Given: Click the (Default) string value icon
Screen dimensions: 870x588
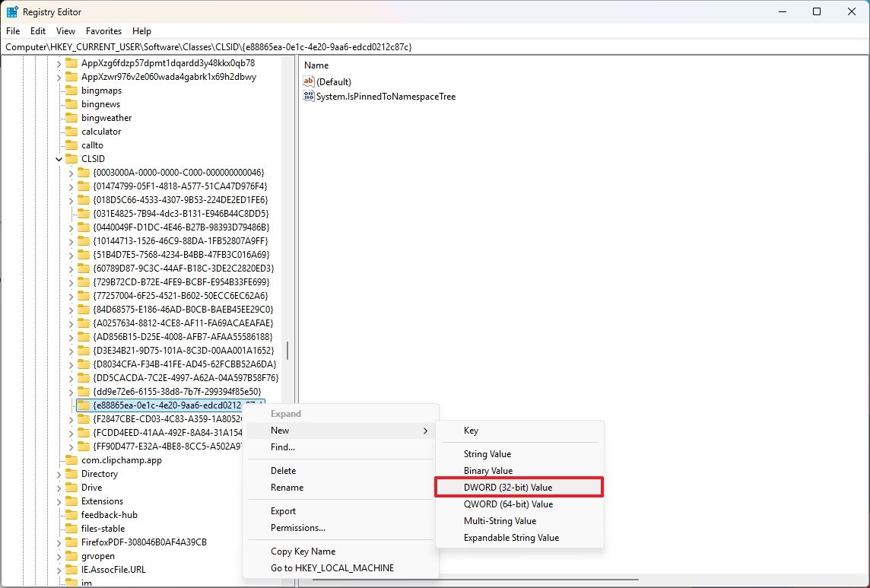Looking at the screenshot, I should click(x=310, y=81).
